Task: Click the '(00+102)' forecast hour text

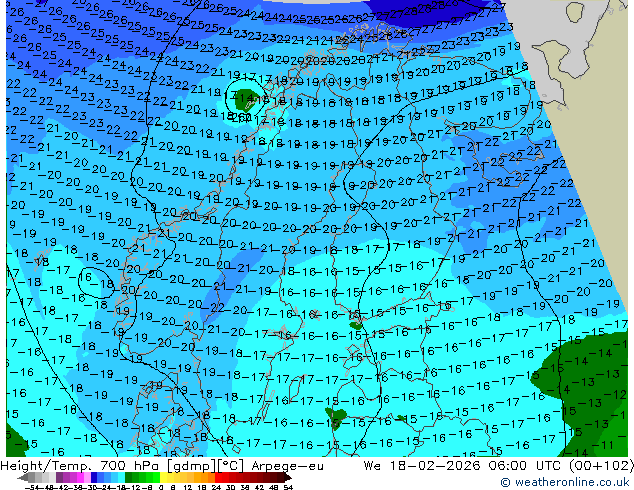Action: (601, 466)
